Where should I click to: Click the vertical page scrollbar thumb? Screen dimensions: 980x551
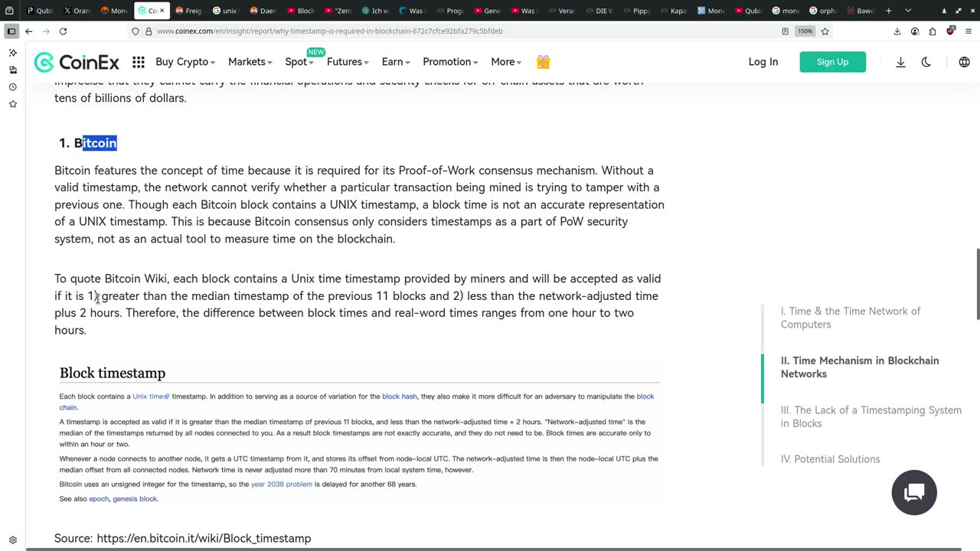977,284
